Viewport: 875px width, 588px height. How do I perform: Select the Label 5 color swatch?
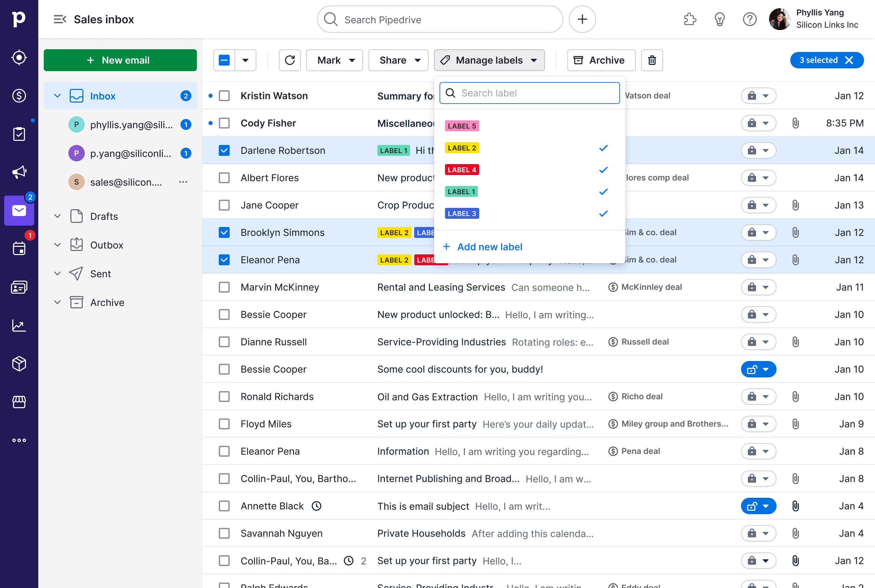coord(462,125)
